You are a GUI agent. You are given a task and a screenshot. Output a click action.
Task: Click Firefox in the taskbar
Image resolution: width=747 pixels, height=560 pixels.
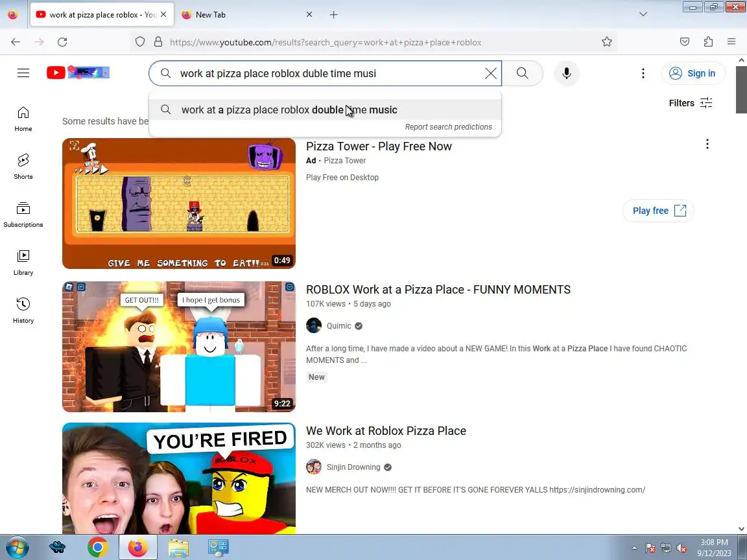[137, 547]
